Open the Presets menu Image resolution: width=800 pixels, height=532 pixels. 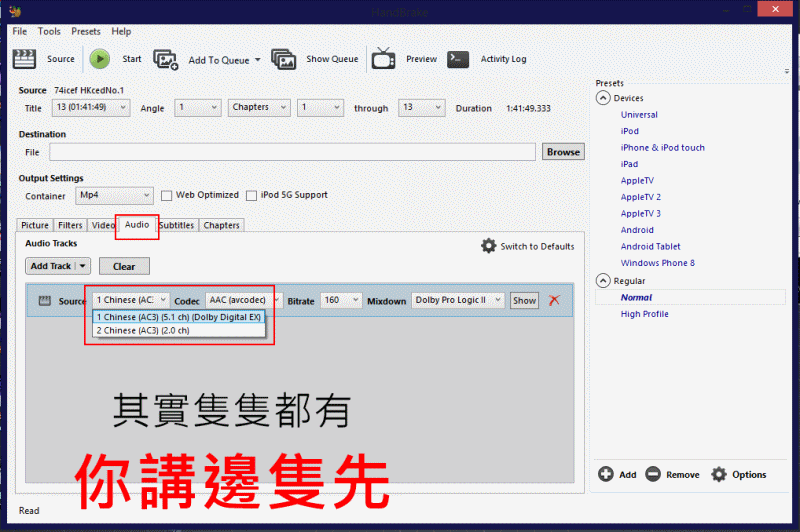coord(86,32)
